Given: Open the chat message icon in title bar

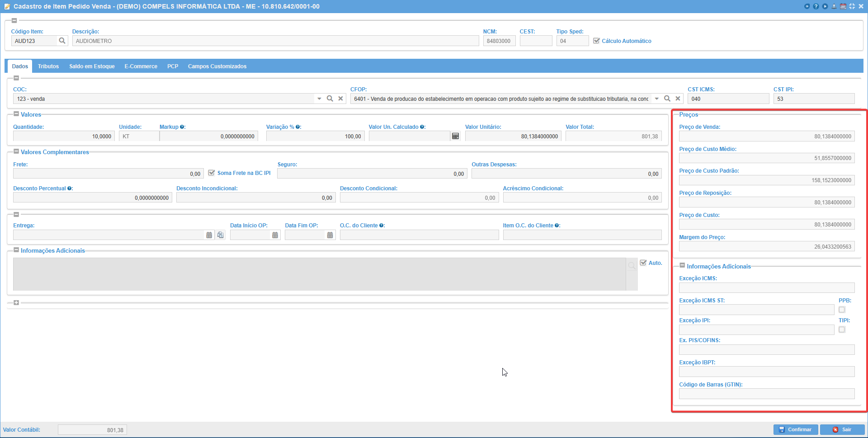Looking at the screenshot, I should pos(807,6).
